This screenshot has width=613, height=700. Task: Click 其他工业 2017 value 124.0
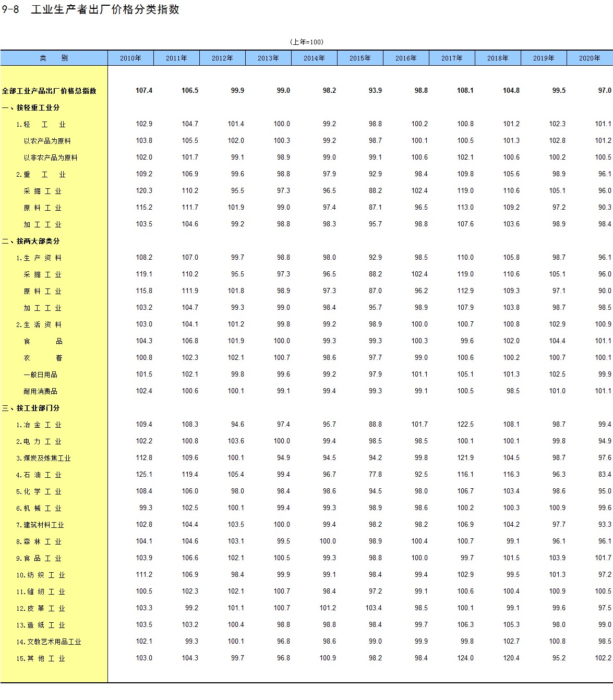pos(465,658)
